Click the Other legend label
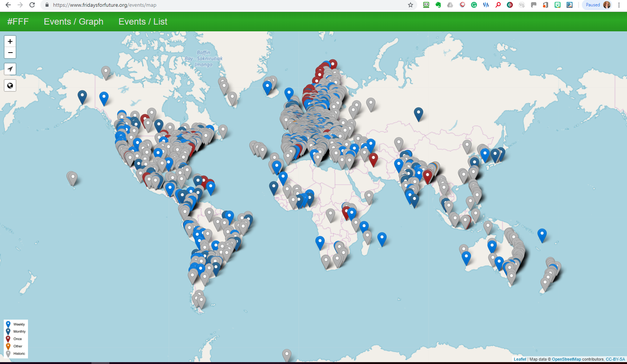This screenshot has width=627, height=364. pyautogui.click(x=18, y=346)
